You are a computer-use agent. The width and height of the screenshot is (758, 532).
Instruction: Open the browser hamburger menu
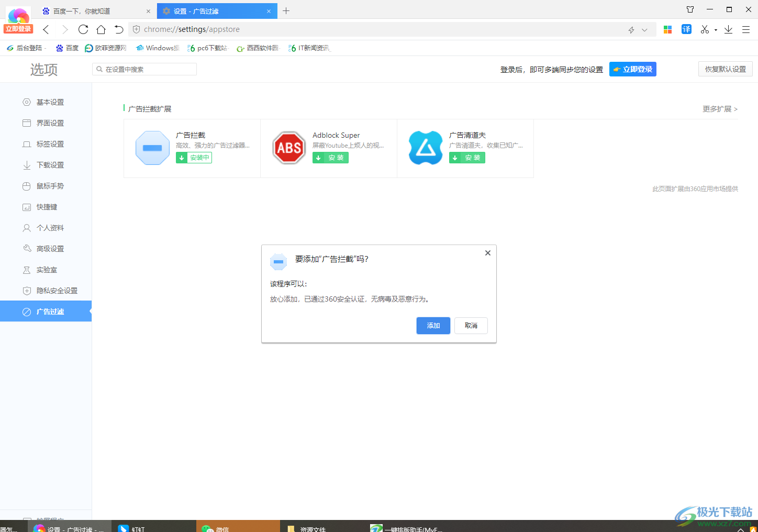click(746, 29)
